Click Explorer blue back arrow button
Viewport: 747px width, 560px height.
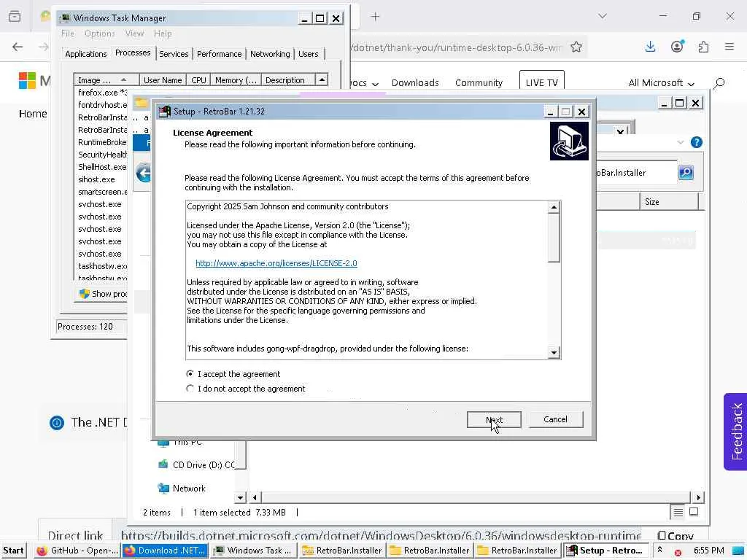[144, 173]
